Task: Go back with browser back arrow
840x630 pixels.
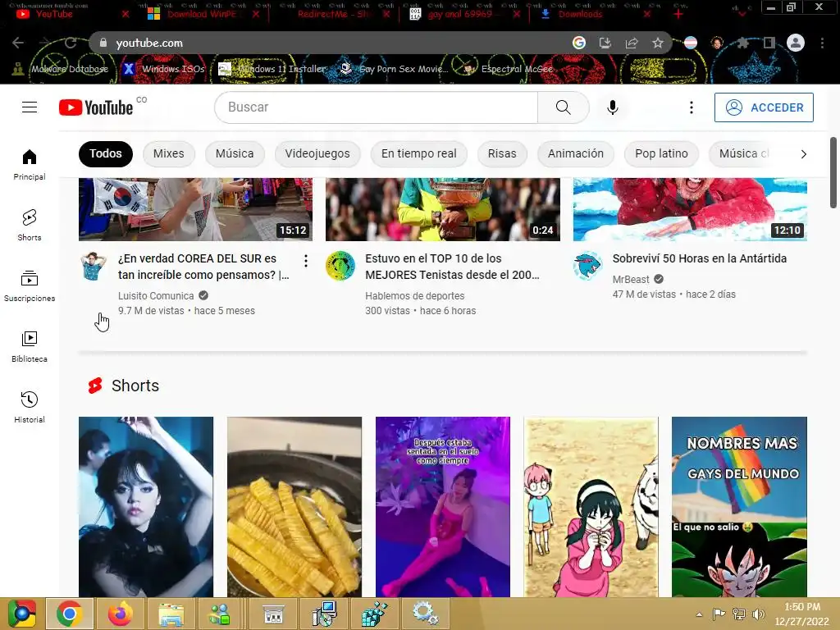Action: pyautogui.click(x=18, y=43)
